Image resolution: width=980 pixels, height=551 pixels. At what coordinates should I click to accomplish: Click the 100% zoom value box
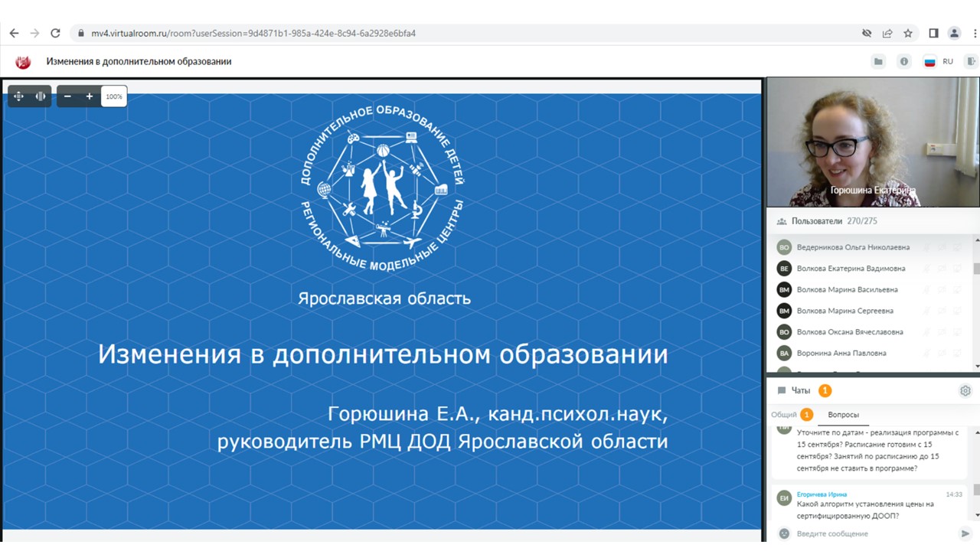tap(114, 96)
